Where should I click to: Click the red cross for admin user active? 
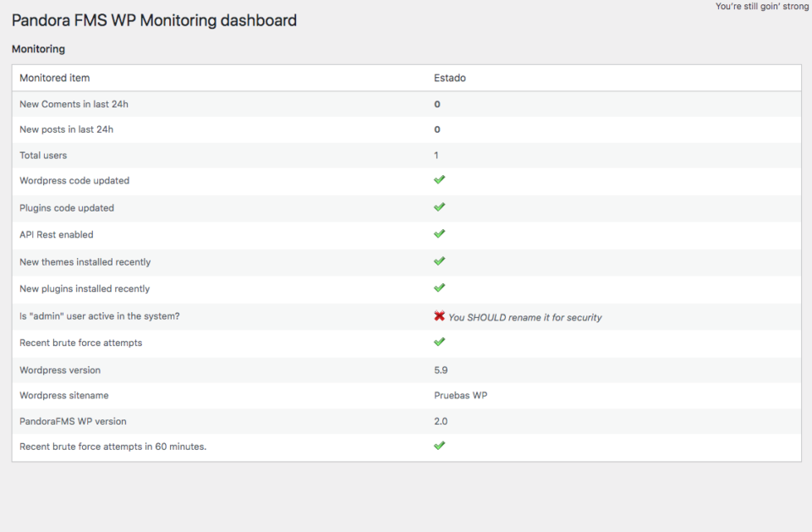click(439, 315)
